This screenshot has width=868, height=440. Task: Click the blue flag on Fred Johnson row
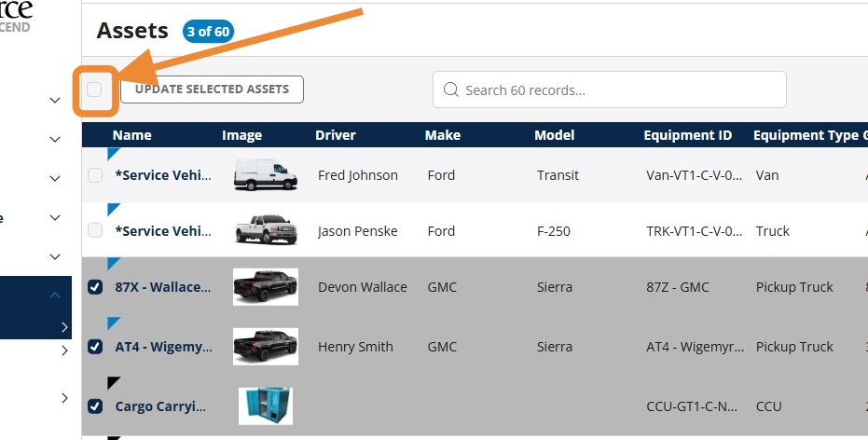(x=114, y=153)
